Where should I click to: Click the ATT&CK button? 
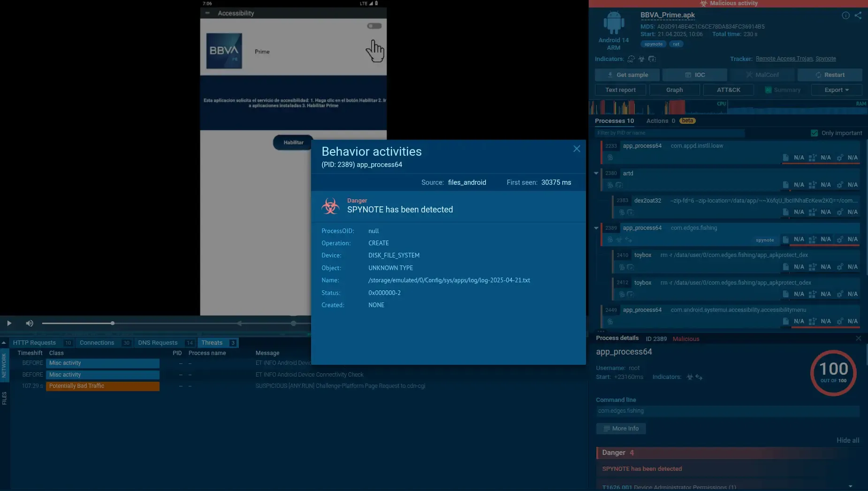click(728, 90)
